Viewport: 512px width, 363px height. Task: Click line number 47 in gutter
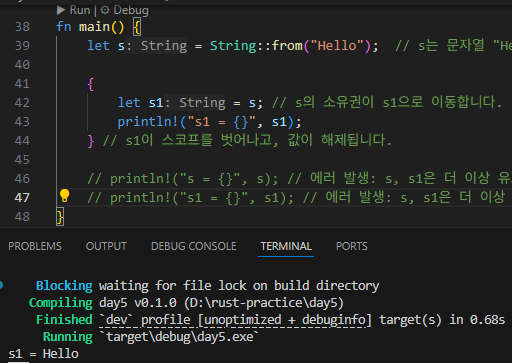click(x=22, y=198)
